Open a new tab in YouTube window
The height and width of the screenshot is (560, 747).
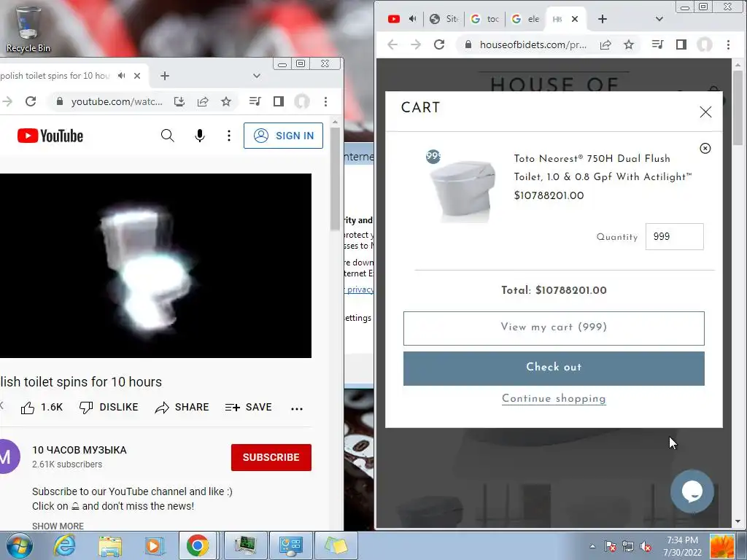165,76
